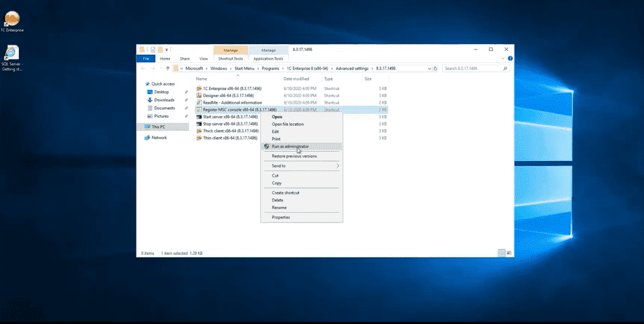The image size is (644, 324).
Task: Select Documents in Quick access
Action: pyautogui.click(x=164, y=108)
